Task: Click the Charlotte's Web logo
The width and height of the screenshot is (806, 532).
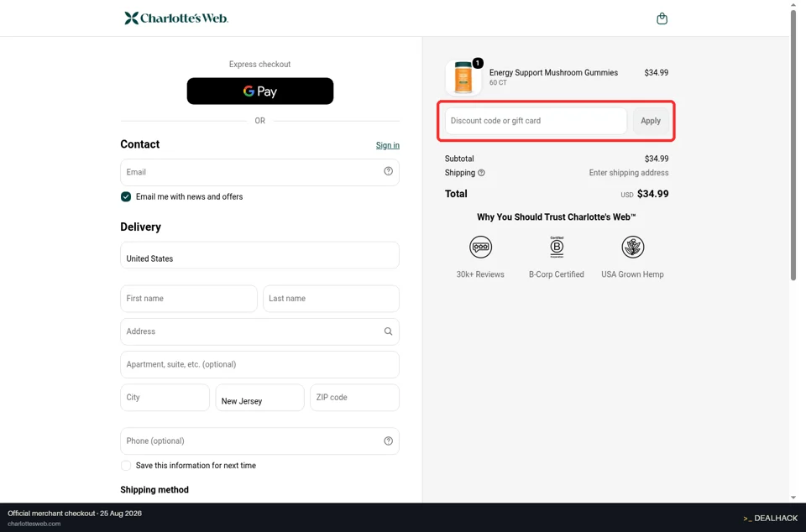Action: click(176, 18)
